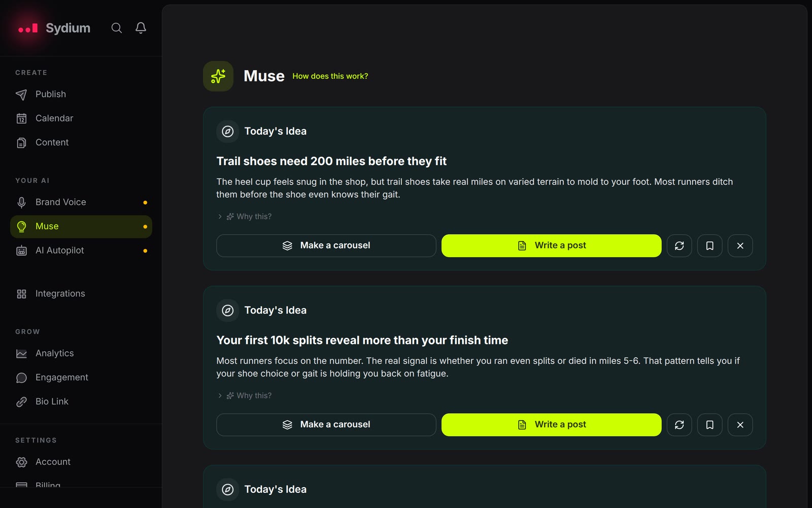Select Analytics in the Grow section

(x=81, y=353)
